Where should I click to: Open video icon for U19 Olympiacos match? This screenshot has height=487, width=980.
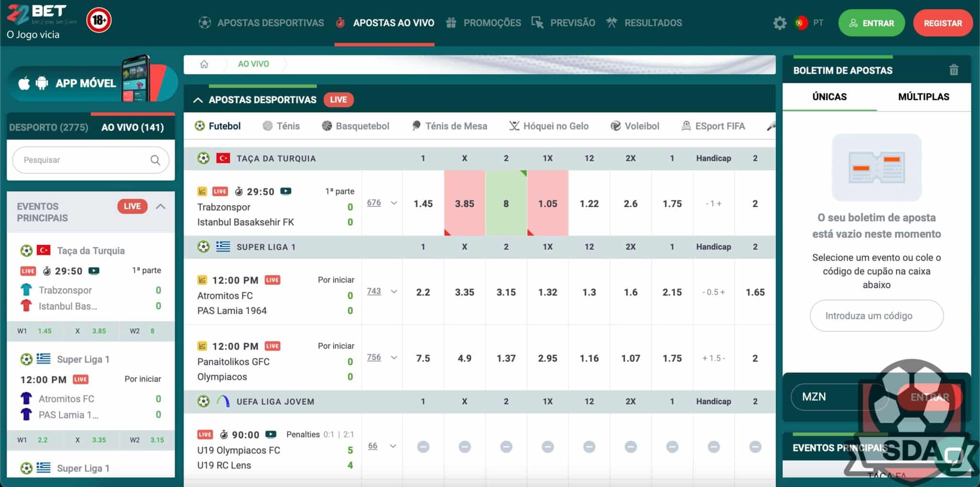click(x=271, y=434)
